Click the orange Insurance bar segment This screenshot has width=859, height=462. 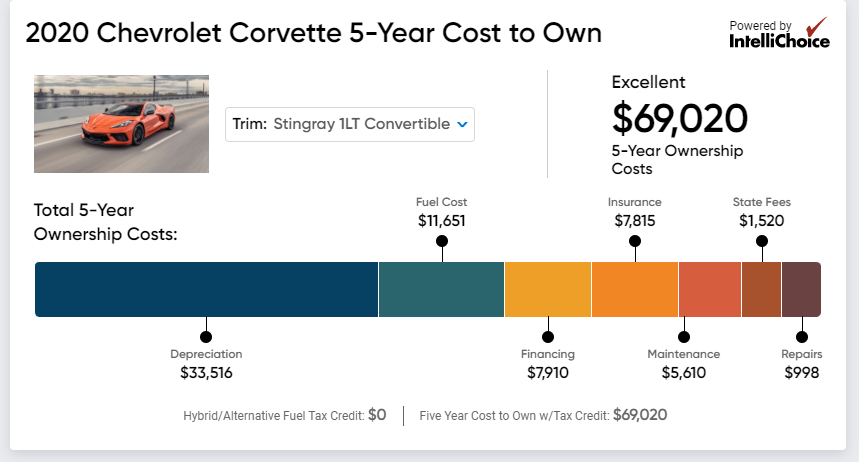click(635, 289)
